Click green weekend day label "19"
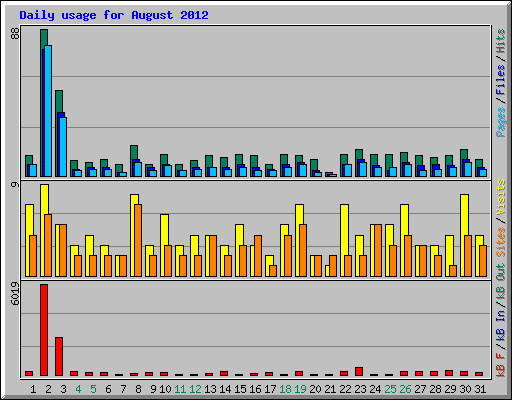The height and width of the screenshot is (400, 512). (300, 389)
